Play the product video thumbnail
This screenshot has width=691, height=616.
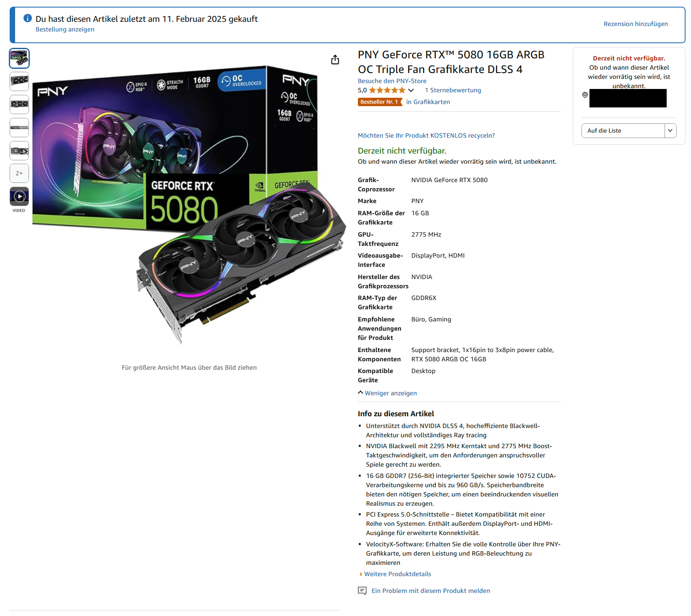point(19,196)
